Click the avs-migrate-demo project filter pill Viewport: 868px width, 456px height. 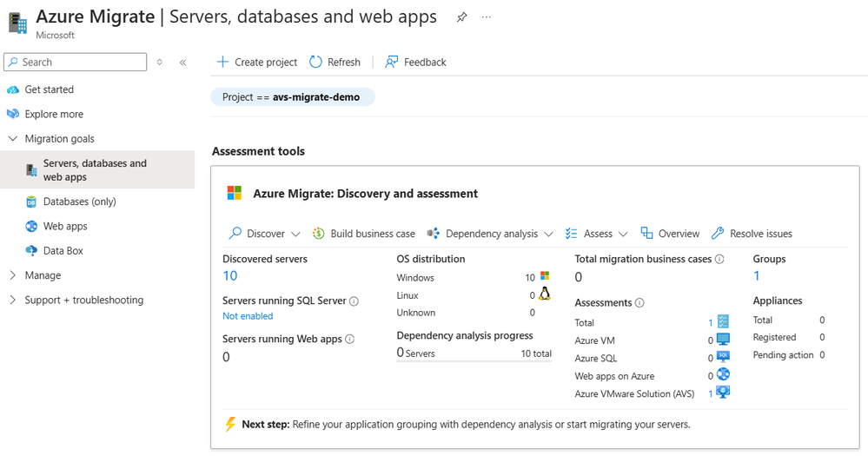pyautogui.click(x=292, y=97)
